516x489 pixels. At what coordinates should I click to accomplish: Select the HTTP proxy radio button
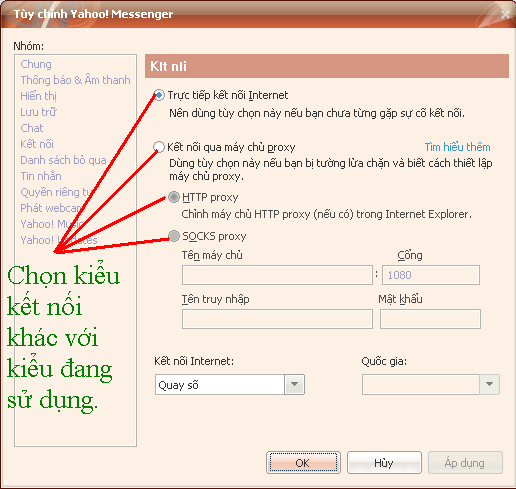click(174, 197)
